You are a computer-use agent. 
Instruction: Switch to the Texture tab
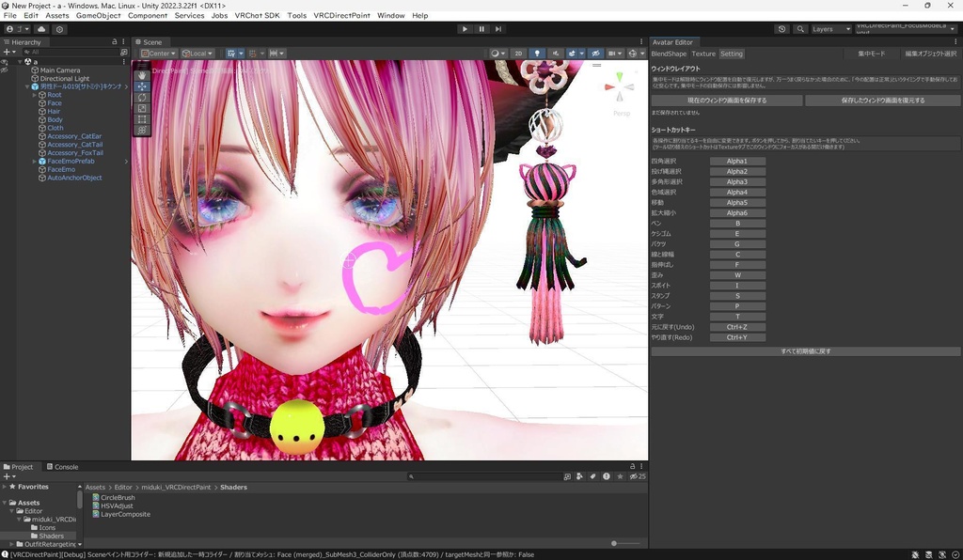tap(703, 54)
